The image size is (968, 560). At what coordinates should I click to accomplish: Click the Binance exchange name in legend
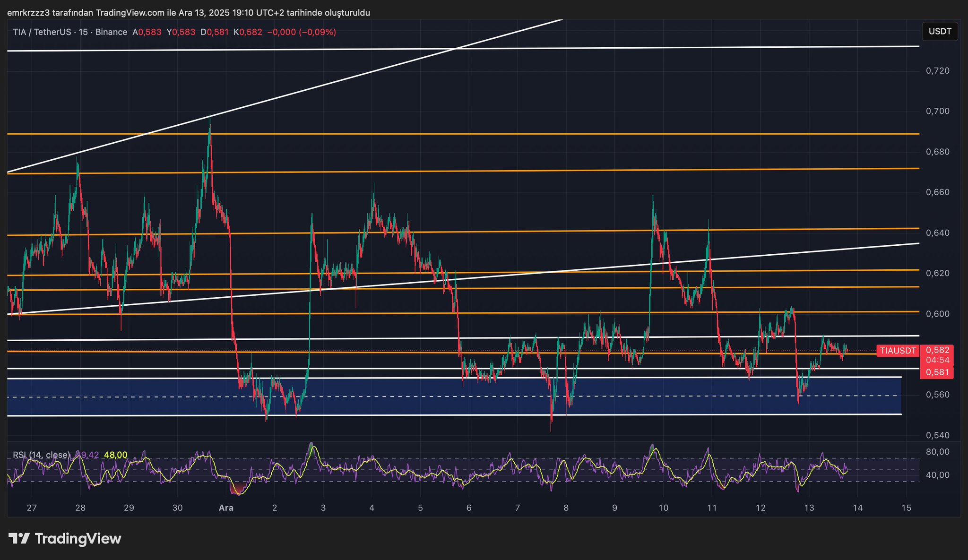coord(111,32)
